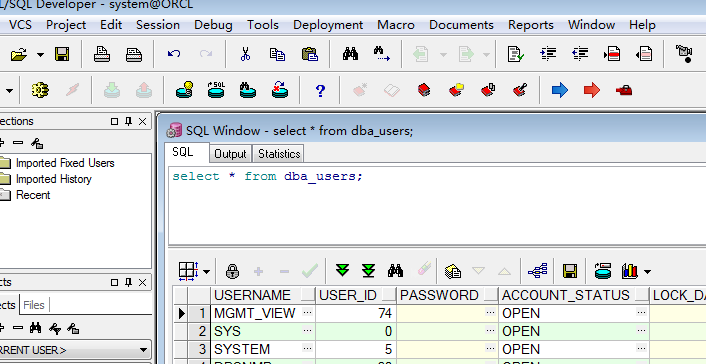
Task: Expand the chart icon dropdown arrow
Action: [647, 271]
